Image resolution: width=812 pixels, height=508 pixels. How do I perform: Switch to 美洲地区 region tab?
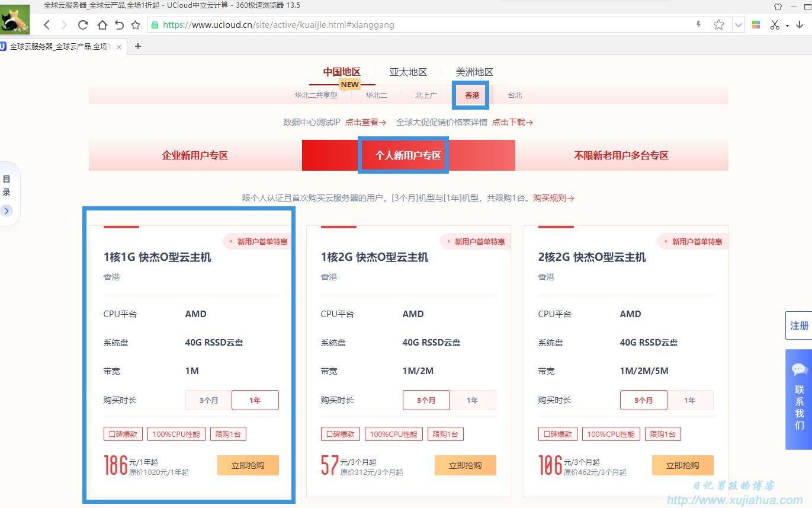474,72
